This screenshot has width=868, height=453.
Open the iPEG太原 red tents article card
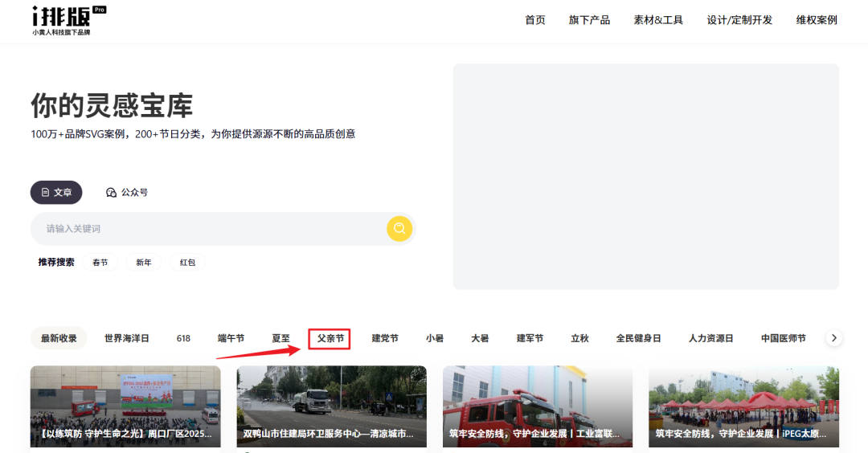click(x=744, y=406)
